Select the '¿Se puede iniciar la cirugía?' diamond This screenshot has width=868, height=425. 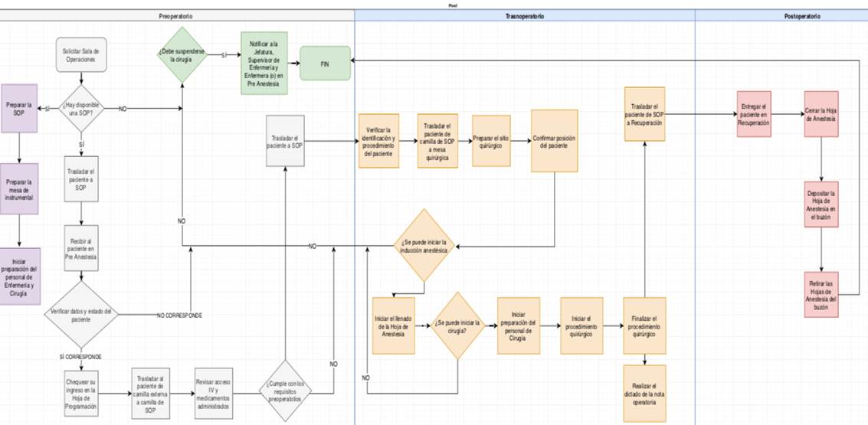(457, 325)
